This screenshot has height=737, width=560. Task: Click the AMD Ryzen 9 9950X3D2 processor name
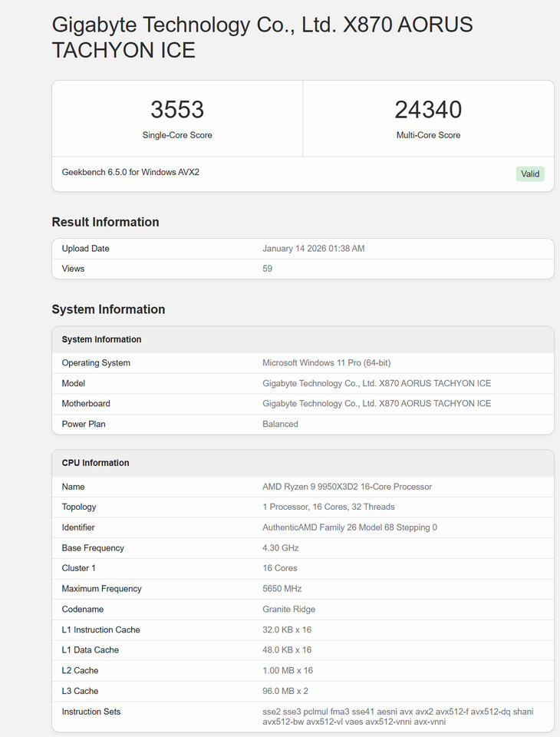click(347, 487)
